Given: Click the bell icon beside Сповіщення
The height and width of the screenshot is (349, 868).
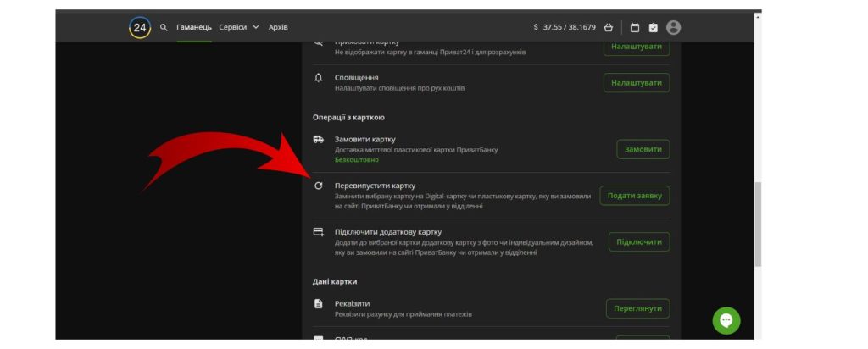Looking at the screenshot, I should 319,78.
